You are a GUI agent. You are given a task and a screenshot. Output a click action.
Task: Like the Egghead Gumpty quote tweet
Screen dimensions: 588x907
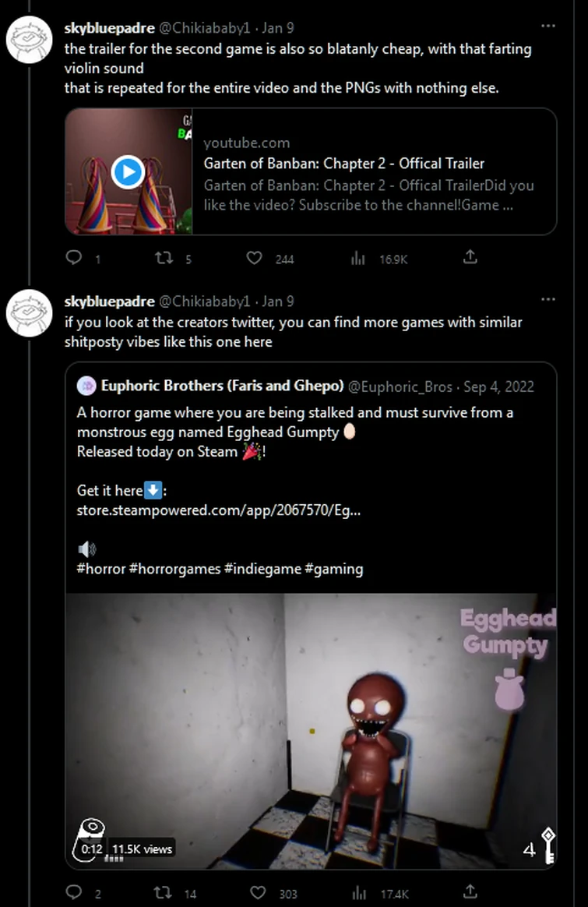point(258,892)
